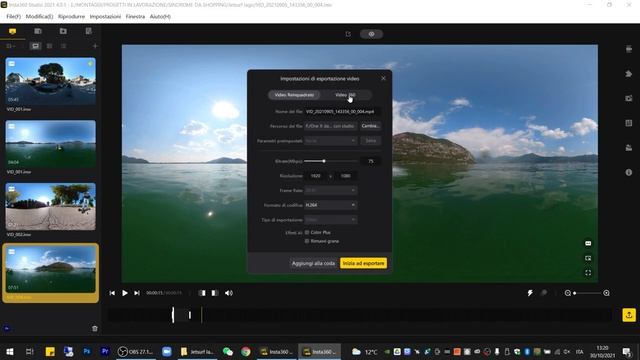
Task: Expand the Formato di codifica H.264 dropdown
Action: pos(331,205)
